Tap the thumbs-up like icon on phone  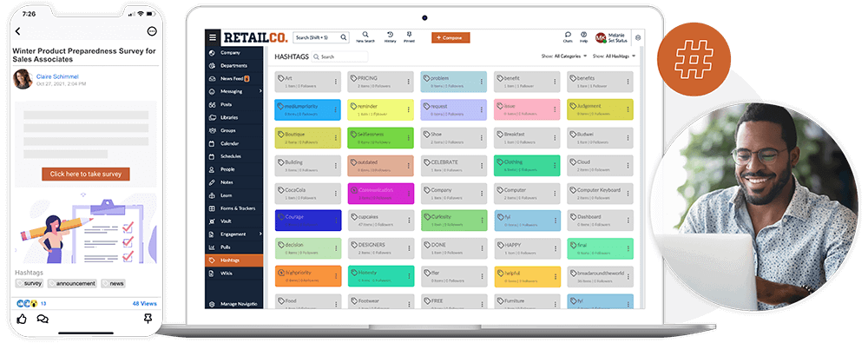22,319
